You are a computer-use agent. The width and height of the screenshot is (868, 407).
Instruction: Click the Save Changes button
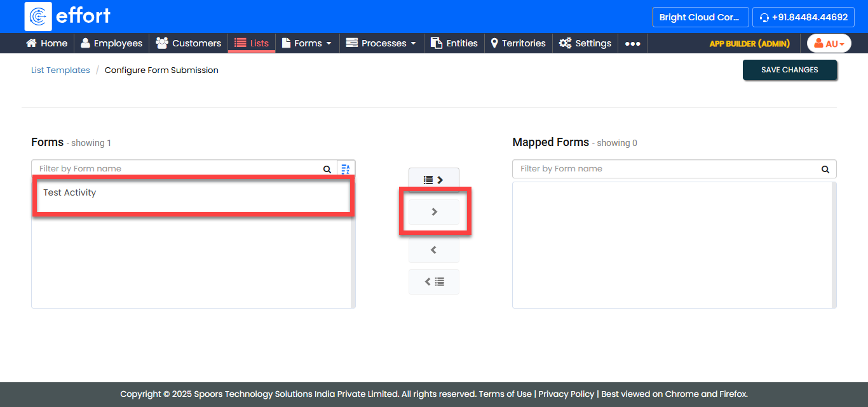789,70
